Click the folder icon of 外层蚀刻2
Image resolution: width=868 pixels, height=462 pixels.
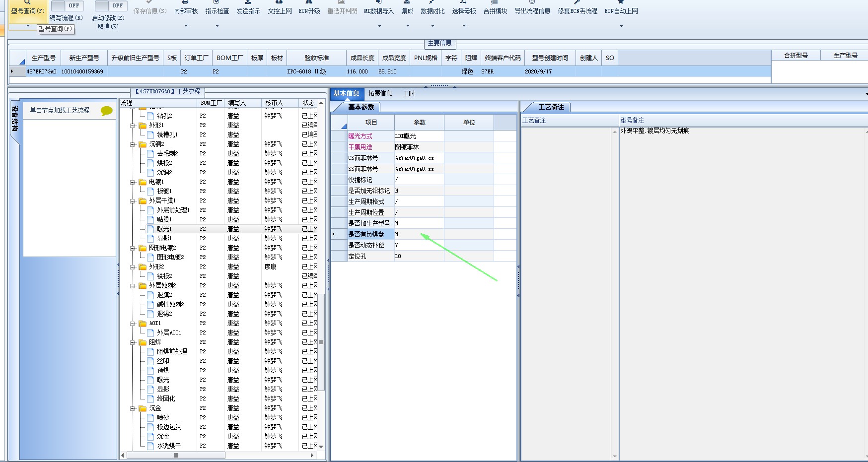click(x=143, y=286)
